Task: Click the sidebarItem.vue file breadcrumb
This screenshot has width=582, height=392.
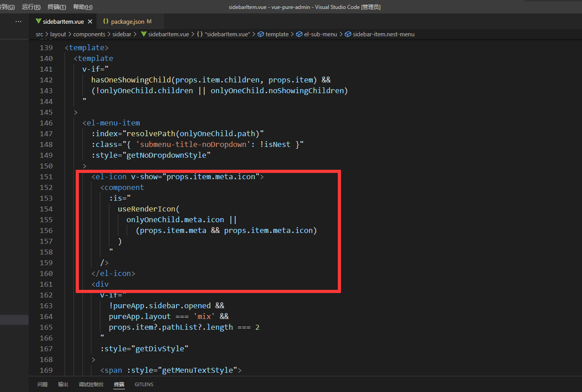Action: (x=168, y=34)
